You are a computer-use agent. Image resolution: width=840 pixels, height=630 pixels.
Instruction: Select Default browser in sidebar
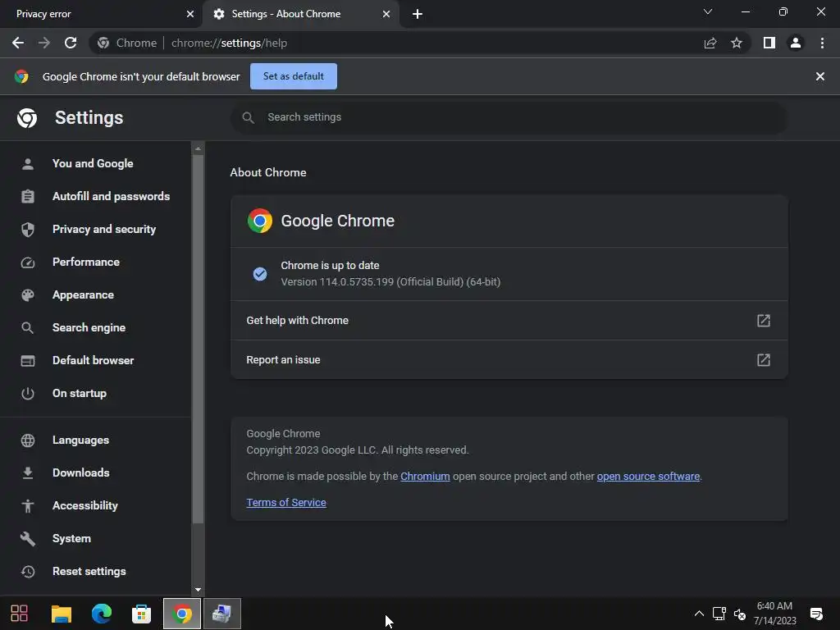tap(94, 361)
